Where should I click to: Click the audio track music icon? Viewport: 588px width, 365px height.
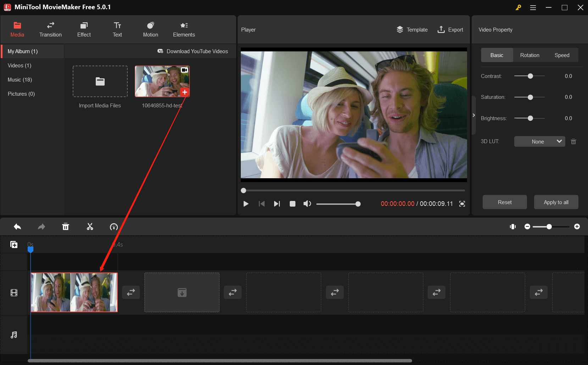pyautogui.click(x=14, y=335)
